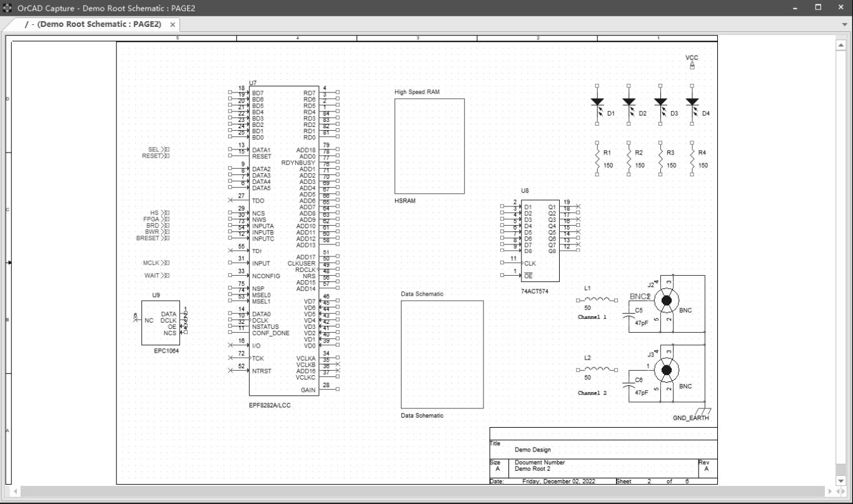
Task: Click Demo Design title in title block
Action: pos(533,450)
